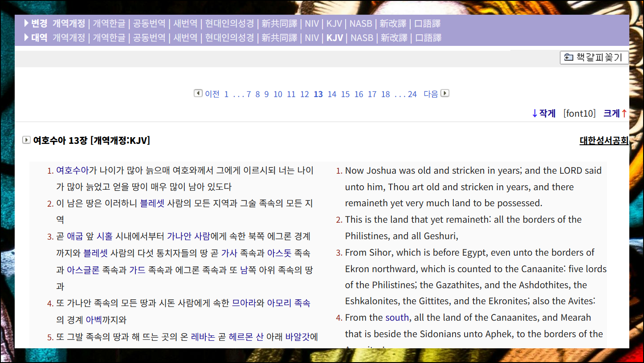
Task: Go to chapter 9 in pagination
Action: pos(266,94)
